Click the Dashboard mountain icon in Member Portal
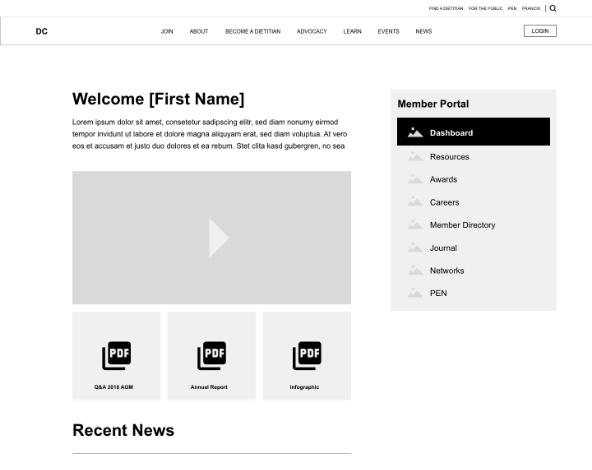Image resolution: width=592 pixels, height=470 pixels. click(x=415, y=133)
